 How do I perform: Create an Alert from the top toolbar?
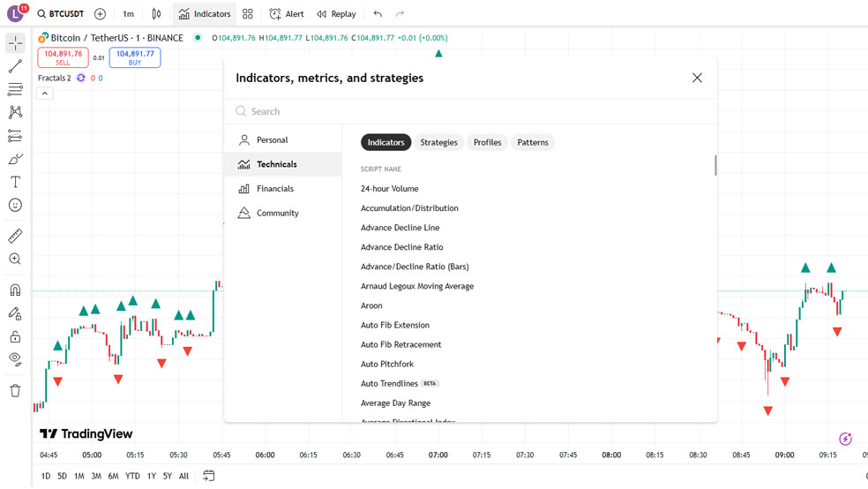click(x=286, y=14)
